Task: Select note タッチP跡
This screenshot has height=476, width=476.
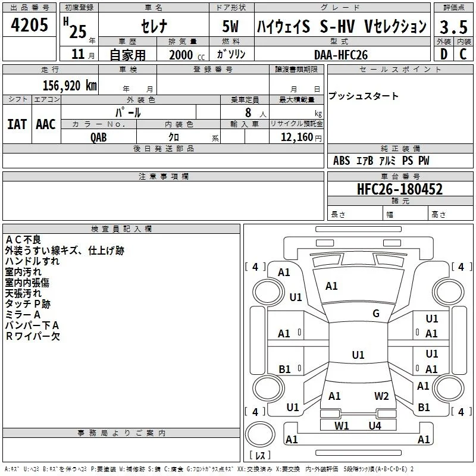Action: [x=27, y=304]
